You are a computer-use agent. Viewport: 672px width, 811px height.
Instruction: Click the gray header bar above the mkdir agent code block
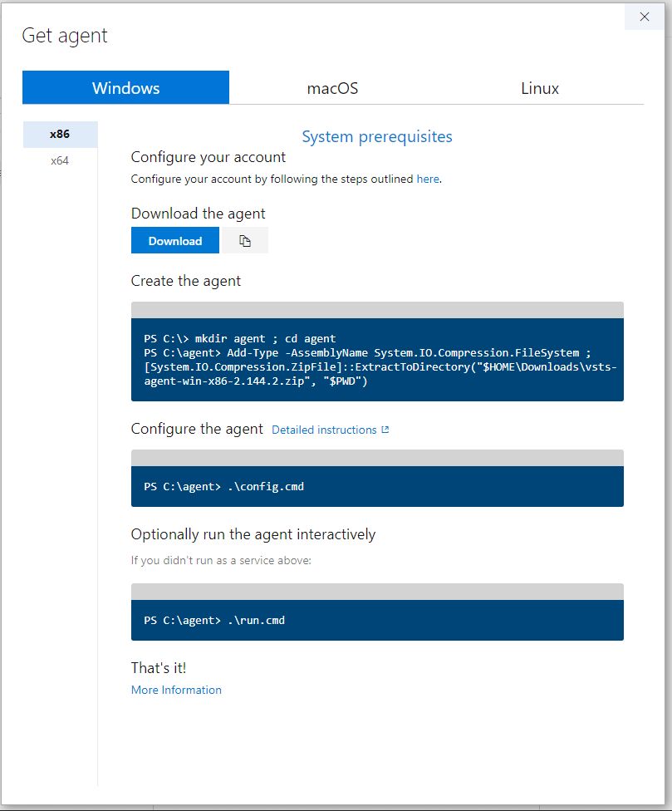click(377, 310)
